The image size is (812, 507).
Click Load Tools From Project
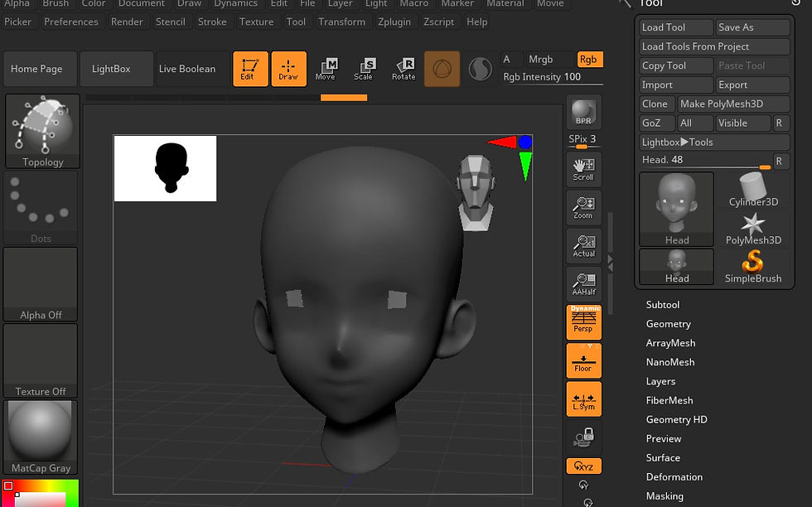[714, 46]
